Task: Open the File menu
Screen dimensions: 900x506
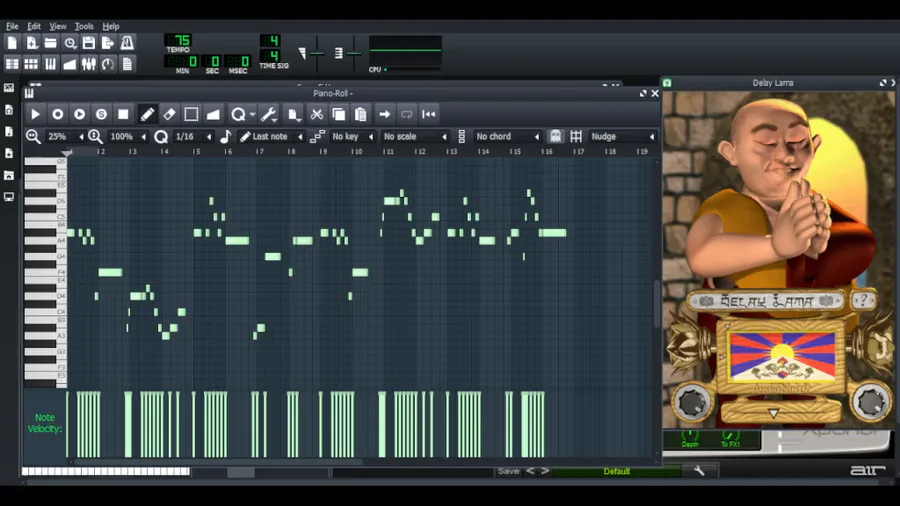Action: [x=12, y=26]
